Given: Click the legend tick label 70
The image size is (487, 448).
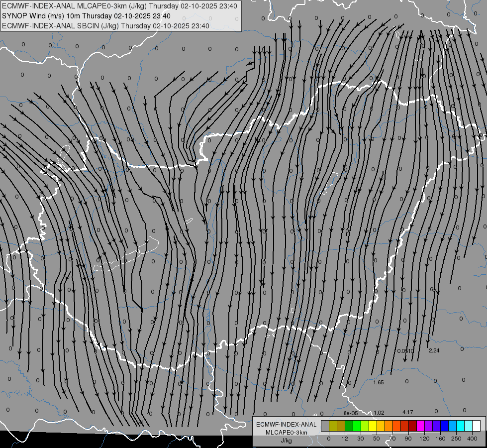Looking at the screenshot, I should 392,439.
